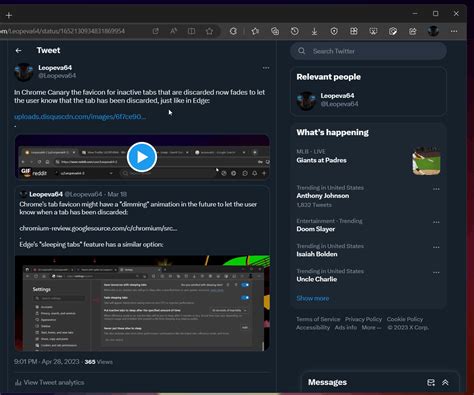474x395 pixels.
Task: Go back with Tweet back arrow
Action: coord(18,50)
